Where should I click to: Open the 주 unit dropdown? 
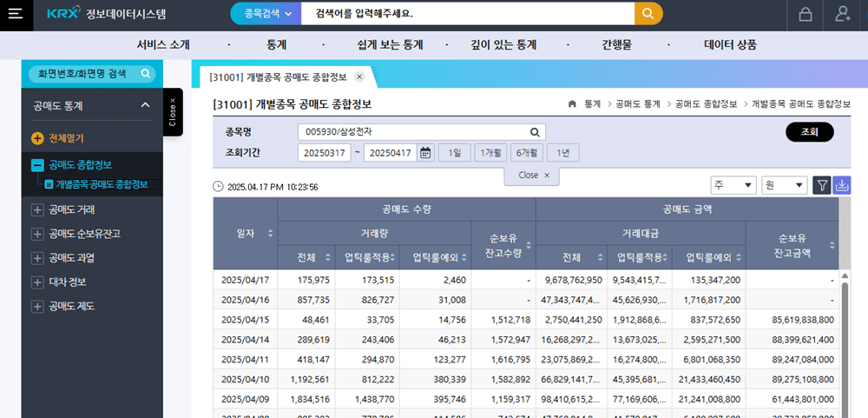(x=733, y=186)
